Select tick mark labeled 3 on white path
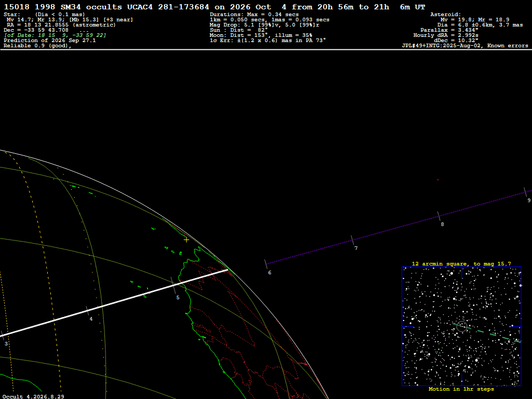Screen dimensions: 532x399 point(3,335)
